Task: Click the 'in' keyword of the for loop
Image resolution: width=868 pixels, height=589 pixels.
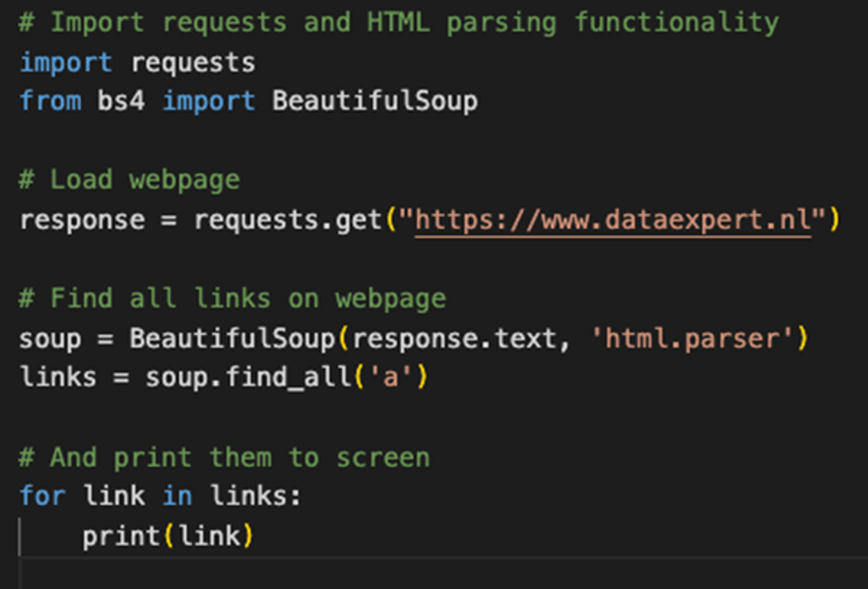Action: pyautogui.click(x=177, y=496)
